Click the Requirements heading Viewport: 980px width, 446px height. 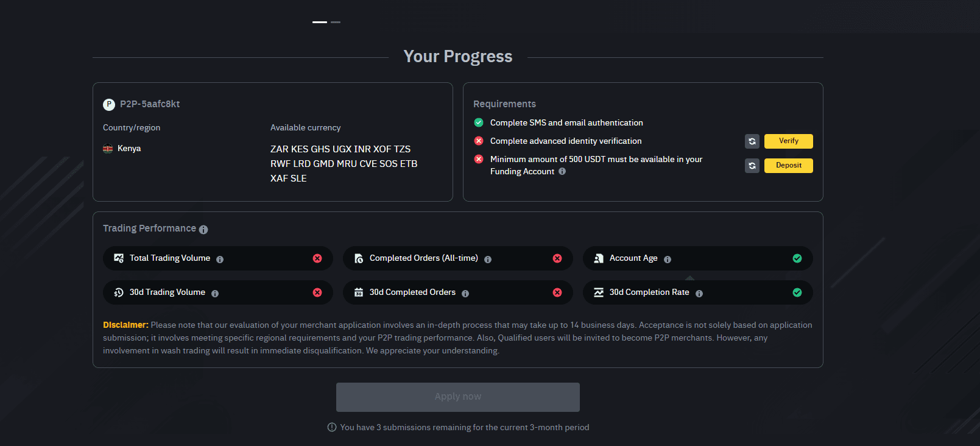coord(505,104)
